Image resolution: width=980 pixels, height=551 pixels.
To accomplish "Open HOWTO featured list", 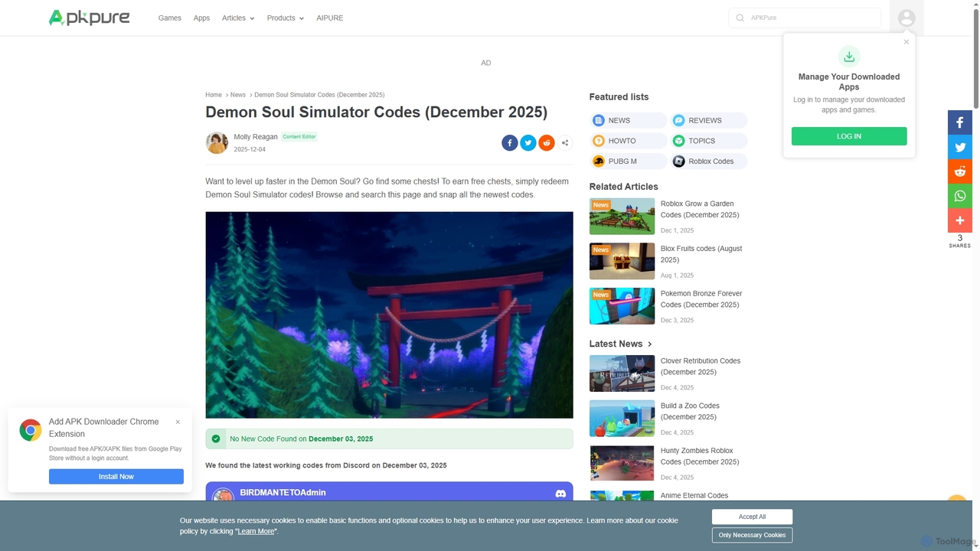I will (x=629, y=141).
